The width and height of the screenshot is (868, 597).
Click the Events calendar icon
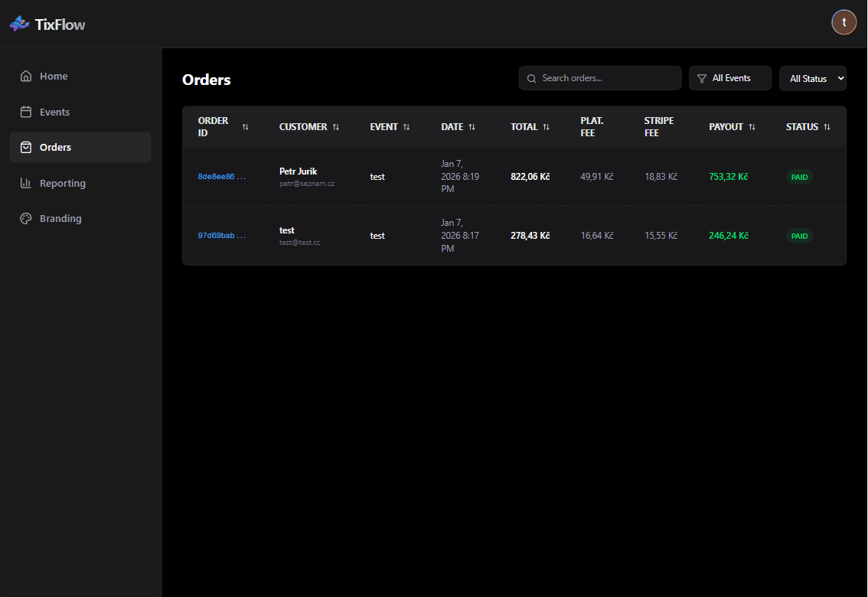coord(25,112)
